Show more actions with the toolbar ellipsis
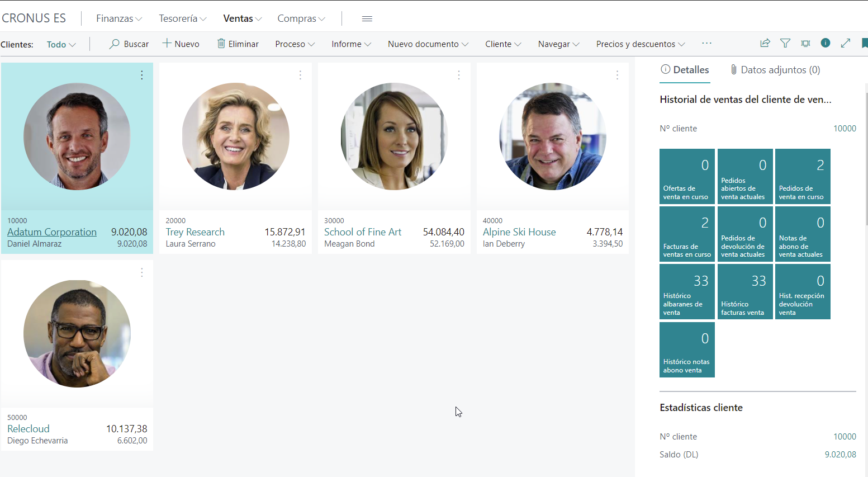 click(707, 43)
